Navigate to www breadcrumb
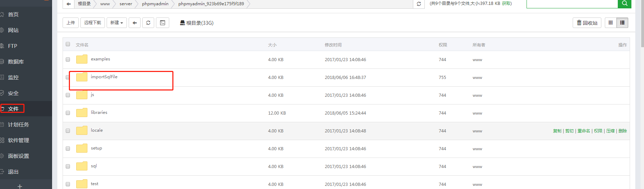The width and height of the screenshot is (644, 189). click(x=105, y=4)
